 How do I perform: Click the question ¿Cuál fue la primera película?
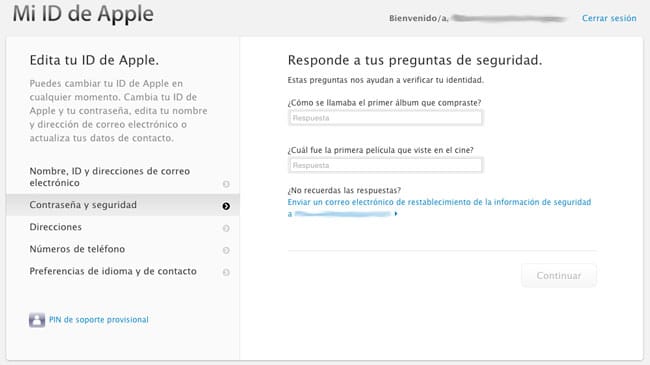coord(380,150)
